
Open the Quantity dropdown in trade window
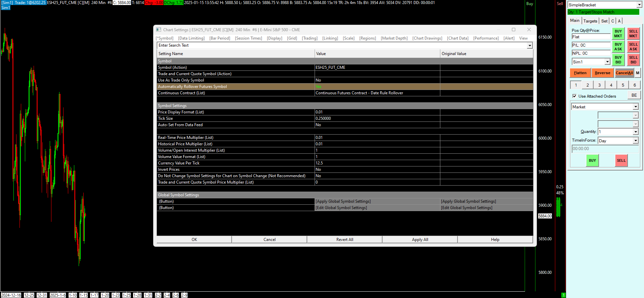click(635, 132)
